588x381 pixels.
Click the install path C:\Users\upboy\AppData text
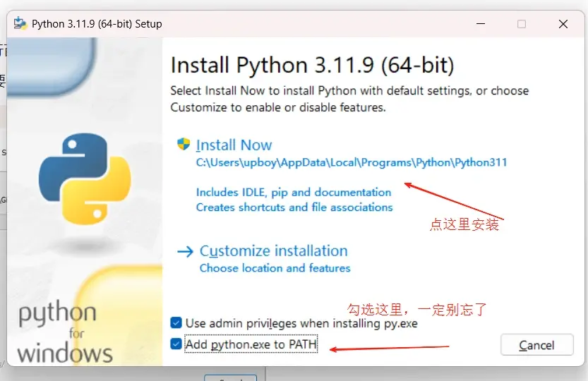[352, 162]
